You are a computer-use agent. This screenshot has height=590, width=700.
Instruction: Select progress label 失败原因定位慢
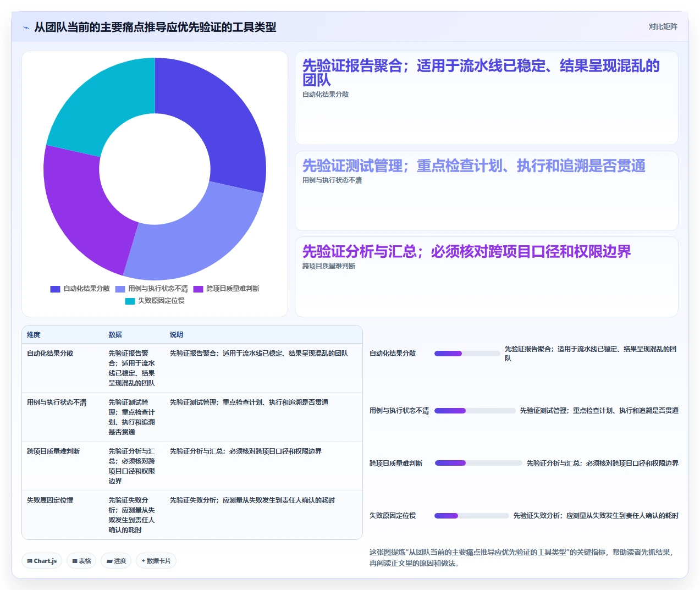coord(393,516)
